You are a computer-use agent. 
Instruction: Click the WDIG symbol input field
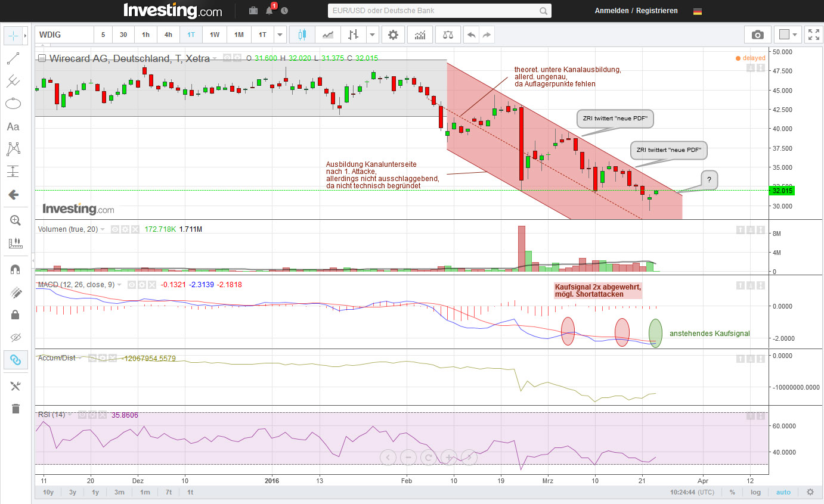pos(64,35)
